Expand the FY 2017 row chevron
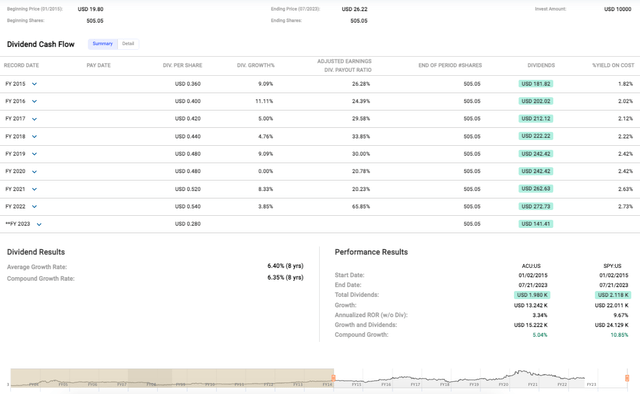640x394 pixels. [x=34, y=119]
